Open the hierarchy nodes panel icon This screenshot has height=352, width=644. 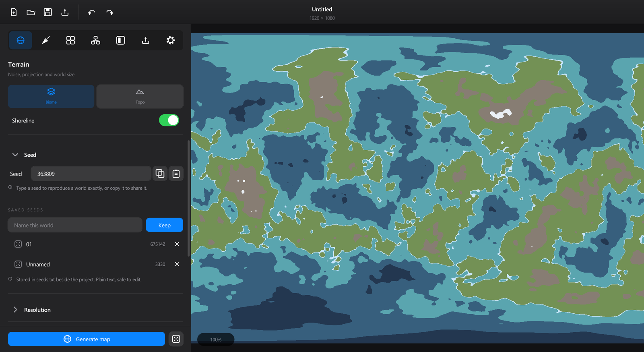[95, 40]
